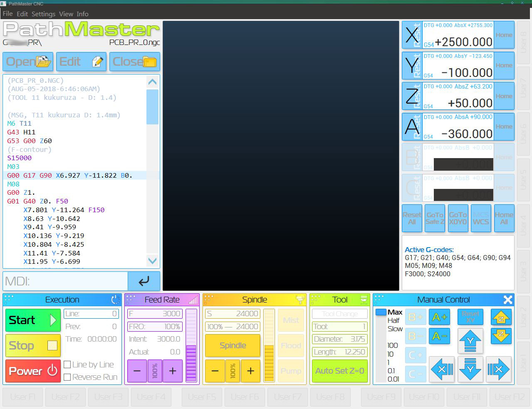Submit MDI command with enter arrow
The height and width of the screenshot is (409, 532).
[144, 281]
